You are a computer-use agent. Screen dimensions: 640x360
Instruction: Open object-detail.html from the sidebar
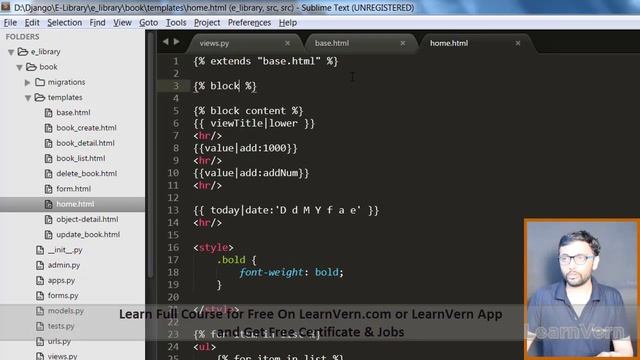[87, 220]
